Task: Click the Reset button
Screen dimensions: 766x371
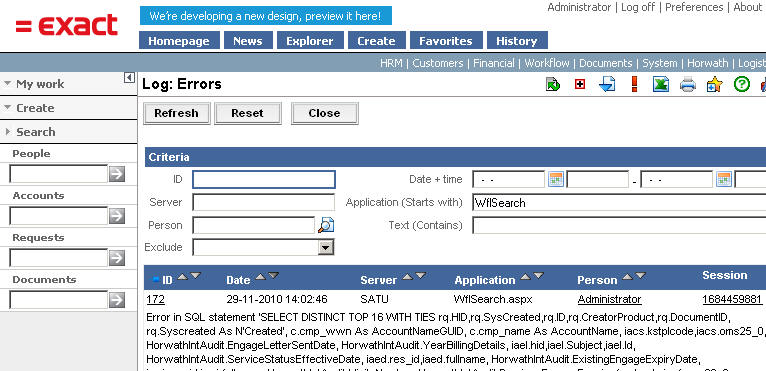Action: click(x=247, y=113)
